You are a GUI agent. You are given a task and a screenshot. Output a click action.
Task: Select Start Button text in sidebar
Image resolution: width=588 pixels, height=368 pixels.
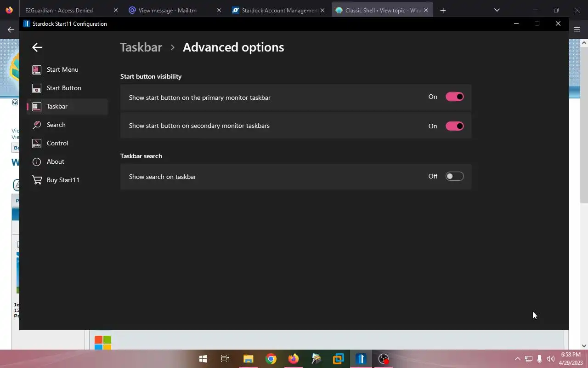click(64, 88)
